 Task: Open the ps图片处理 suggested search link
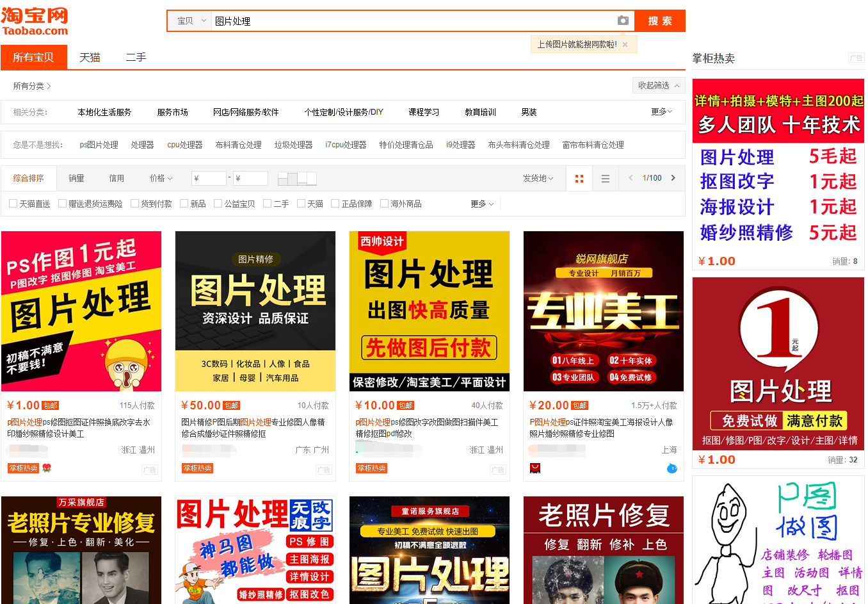tap(99, 145)
